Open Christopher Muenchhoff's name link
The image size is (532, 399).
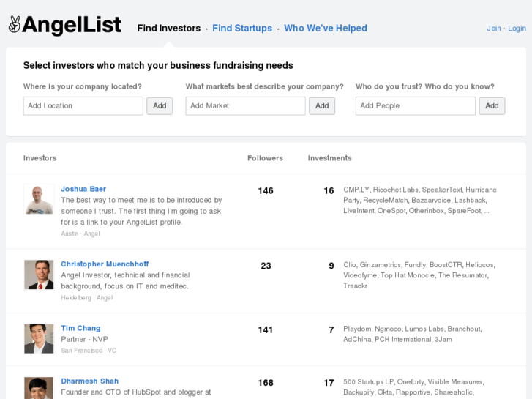(105, 264)
